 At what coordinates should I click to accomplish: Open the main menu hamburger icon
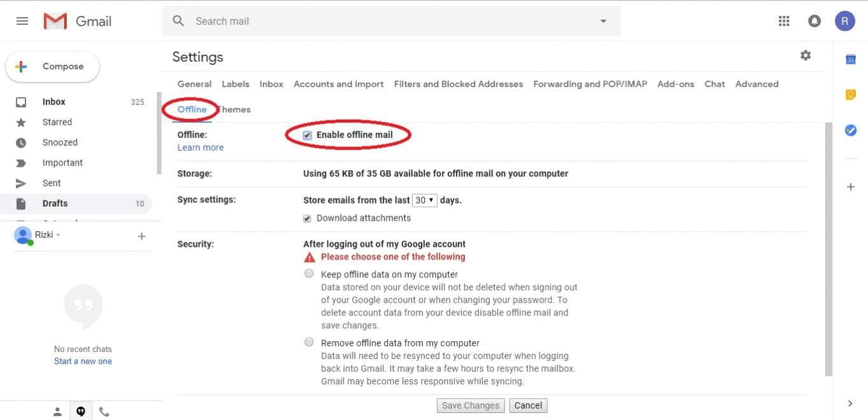22,21
